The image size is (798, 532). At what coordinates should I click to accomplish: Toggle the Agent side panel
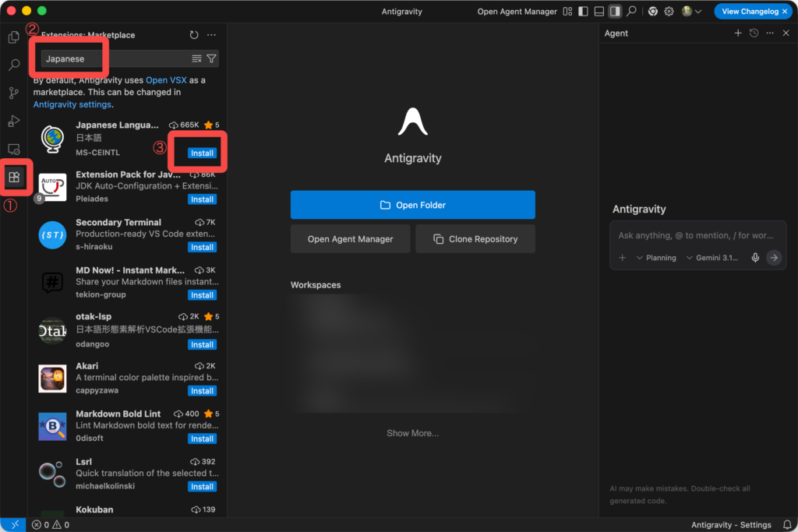pos(615,12)
